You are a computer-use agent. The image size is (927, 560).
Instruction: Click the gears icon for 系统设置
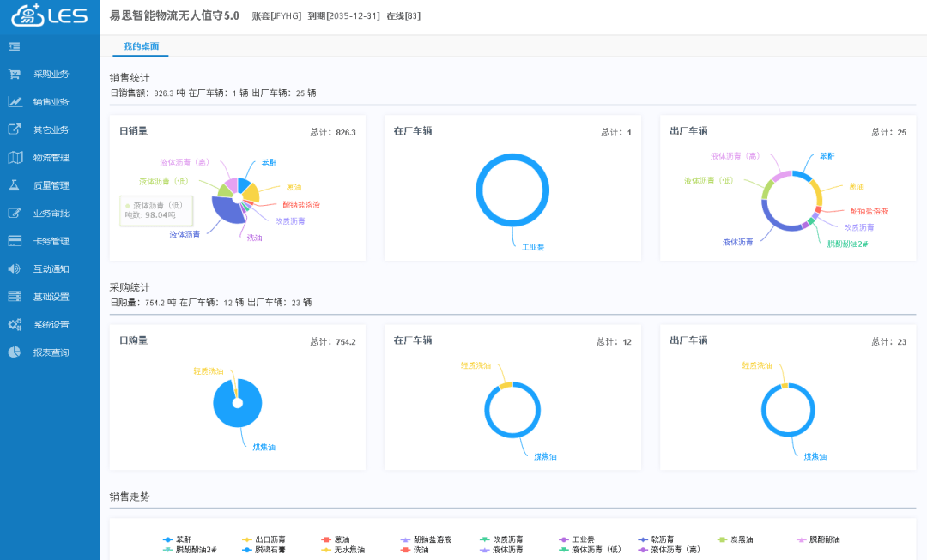(x=15, y=325)
